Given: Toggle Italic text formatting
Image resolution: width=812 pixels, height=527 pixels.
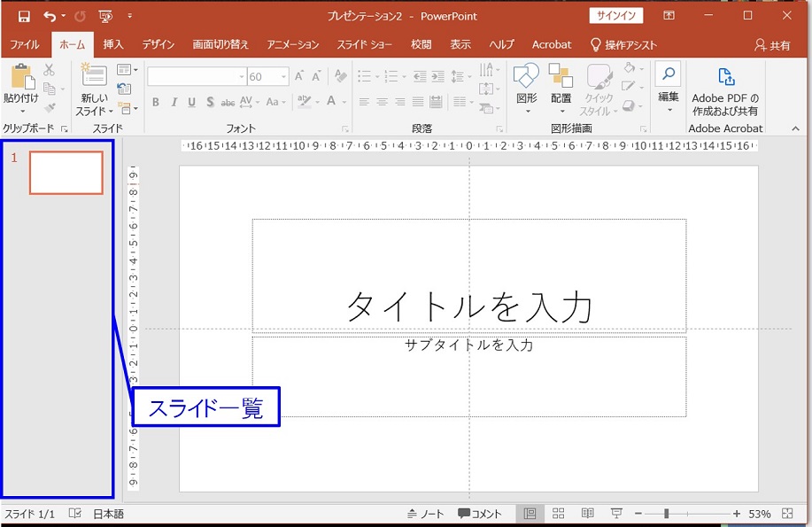Looking at the screenshot, I should point(174,103).
